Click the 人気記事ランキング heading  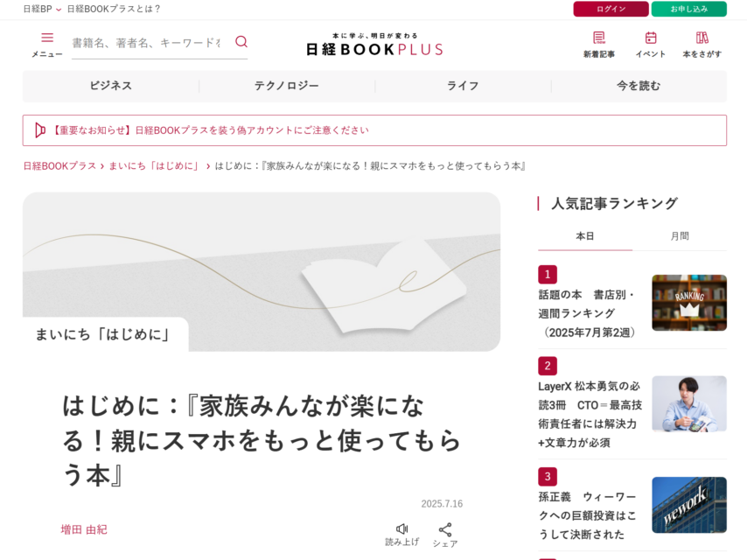pyautogui.click(x=614, y=204)
